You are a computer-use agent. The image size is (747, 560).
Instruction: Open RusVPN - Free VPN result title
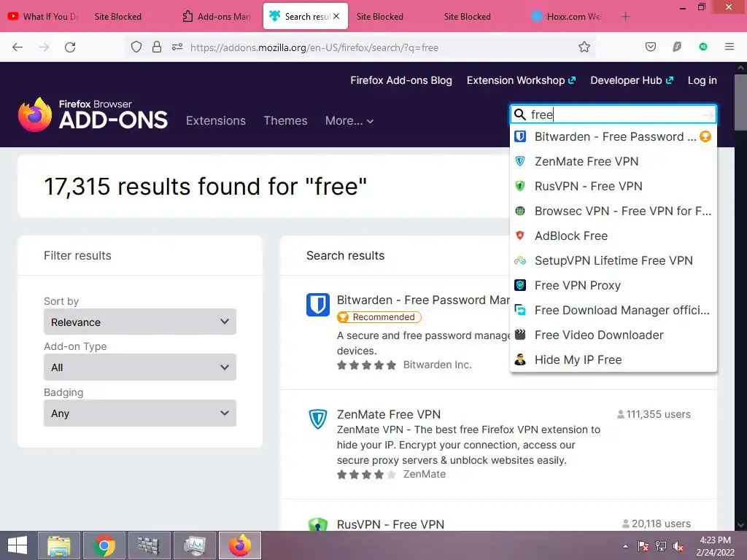391,524
